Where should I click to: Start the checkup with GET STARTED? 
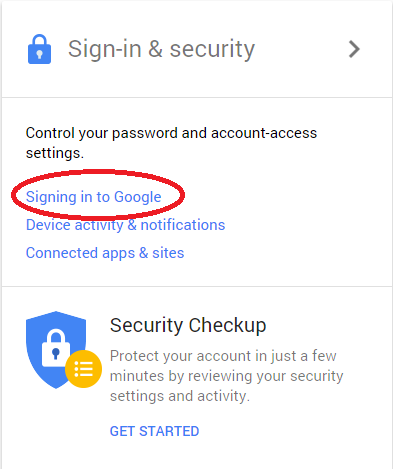click(155, 431)
